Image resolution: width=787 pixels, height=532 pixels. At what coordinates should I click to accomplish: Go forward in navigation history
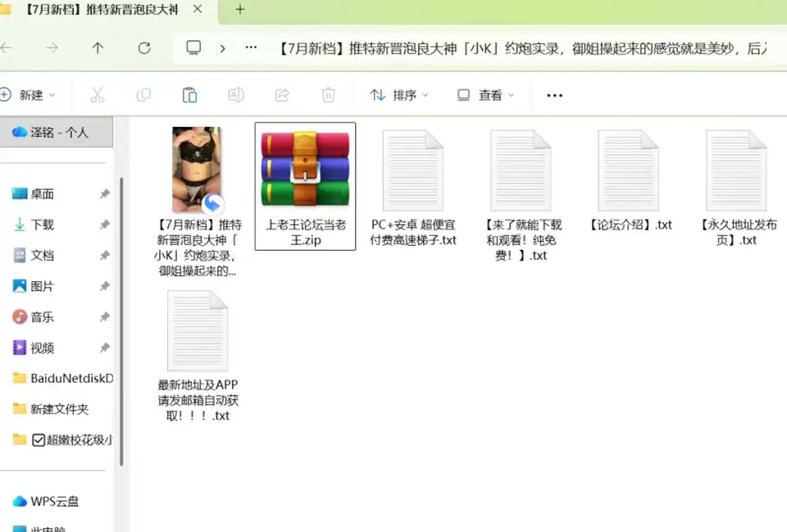(52, 48)
